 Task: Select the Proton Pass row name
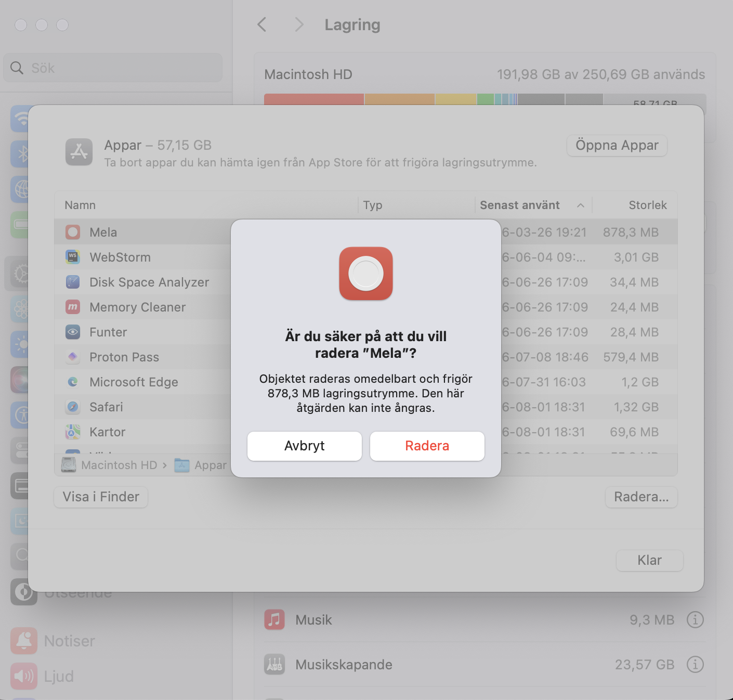click(x=124, y=357)
